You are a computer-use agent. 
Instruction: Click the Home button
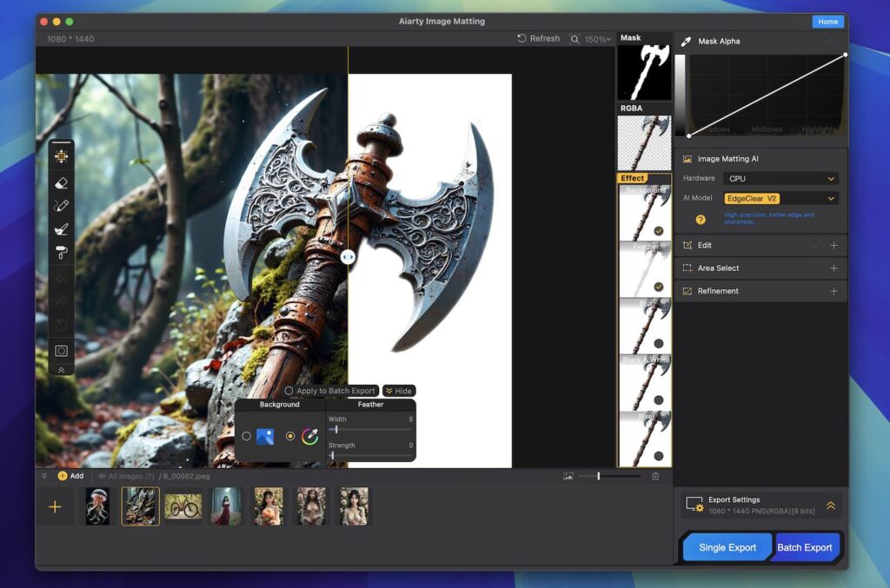tap(827, 22)
